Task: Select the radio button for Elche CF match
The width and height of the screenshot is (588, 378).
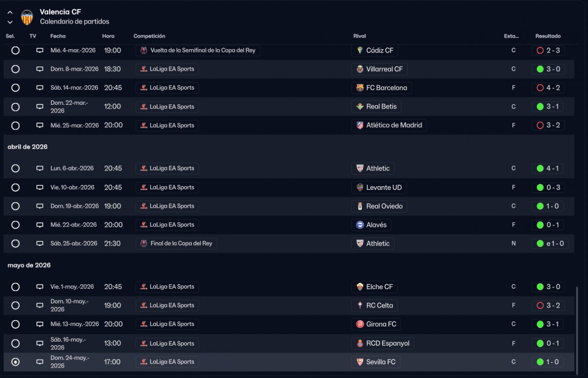Action: coord(16,287)
